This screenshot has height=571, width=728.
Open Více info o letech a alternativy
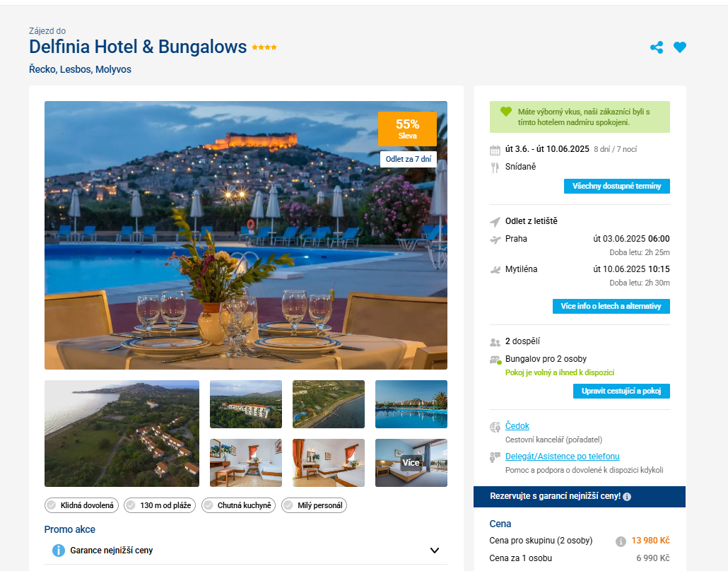click(x=611, y=307)
